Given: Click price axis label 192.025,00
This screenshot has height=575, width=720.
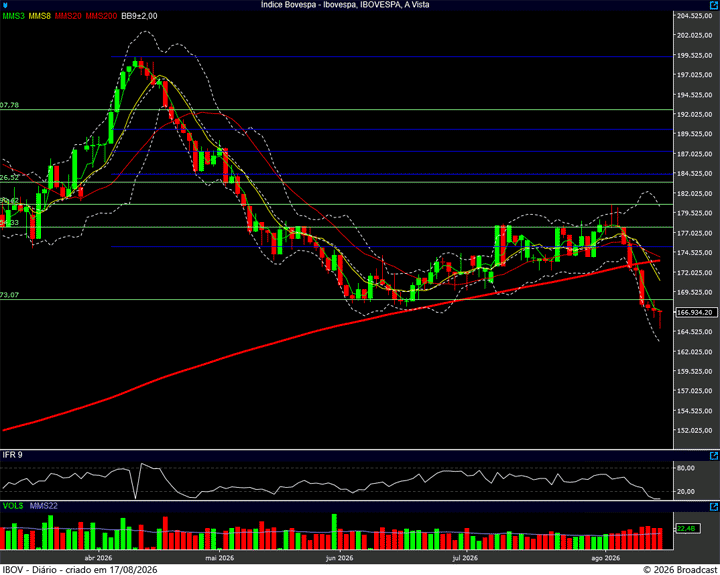Looking at the screenshot, I should pyautogui.click(x=695, y=114).
